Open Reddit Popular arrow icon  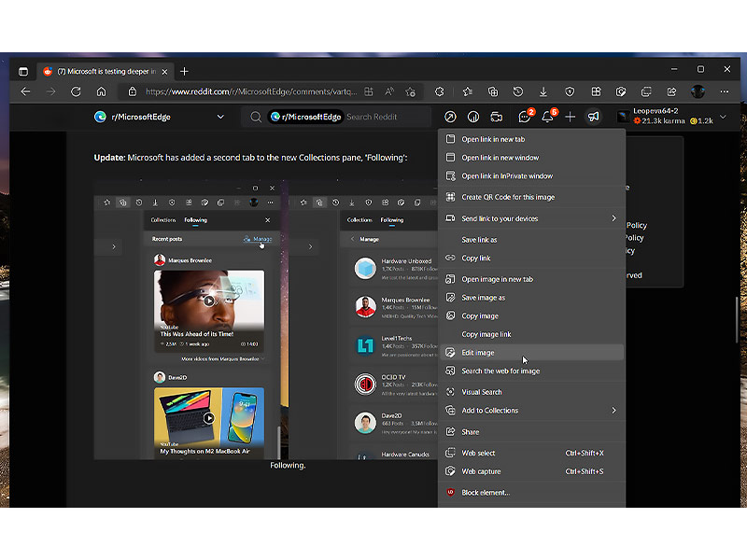point(450,117)
